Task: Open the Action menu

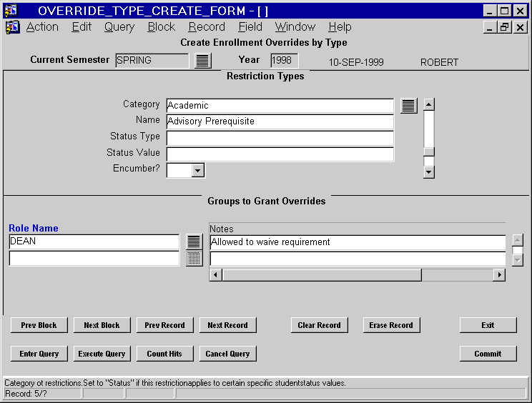Action: (42, 26)
